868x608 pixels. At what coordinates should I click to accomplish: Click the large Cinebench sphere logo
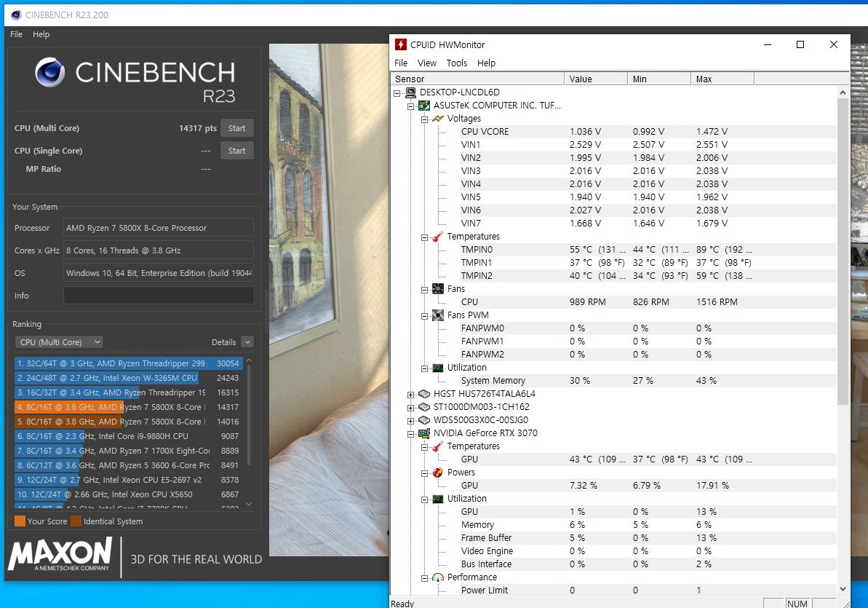tap(49, 73)
